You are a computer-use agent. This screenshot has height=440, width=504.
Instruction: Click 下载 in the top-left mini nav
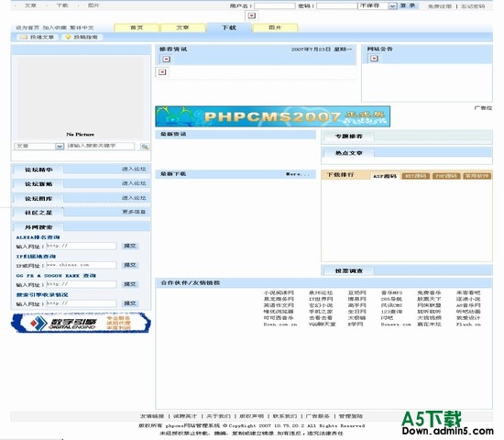point(62,5)
